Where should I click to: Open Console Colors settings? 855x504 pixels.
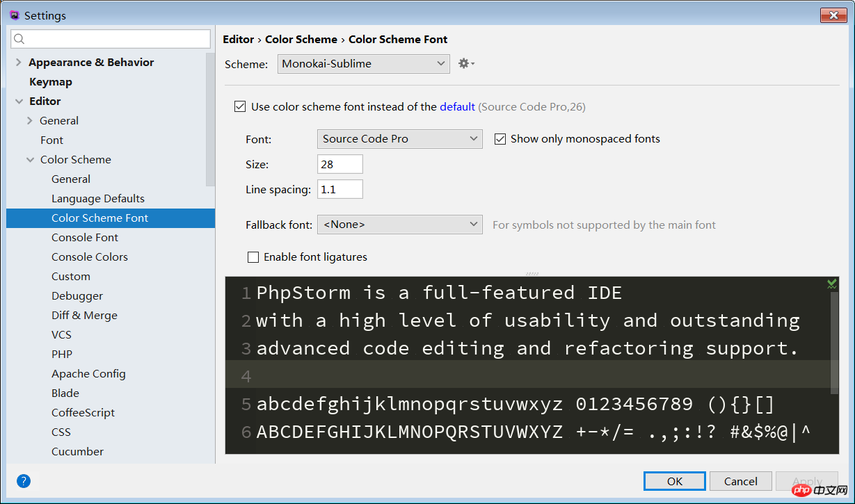pyautogui.click(x=90, y=257)
